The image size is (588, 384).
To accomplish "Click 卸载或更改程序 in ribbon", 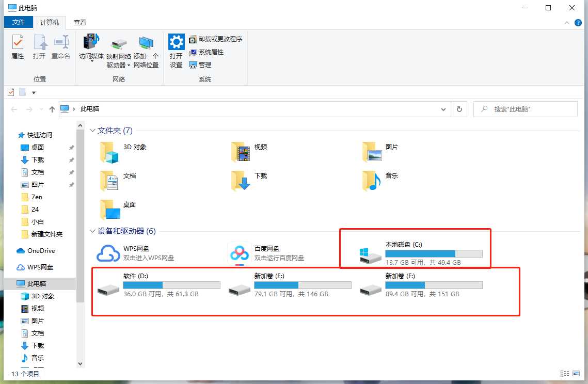I will click(x=215, y=39).
